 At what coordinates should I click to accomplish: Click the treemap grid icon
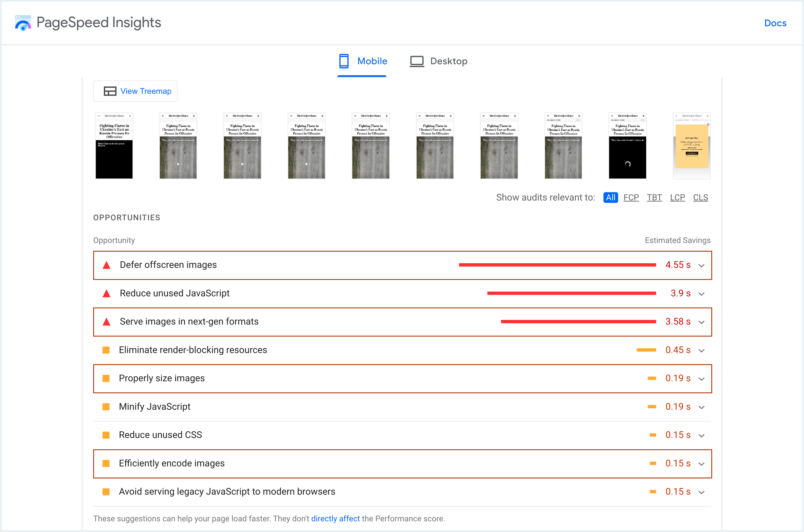(x=110, y=91)
